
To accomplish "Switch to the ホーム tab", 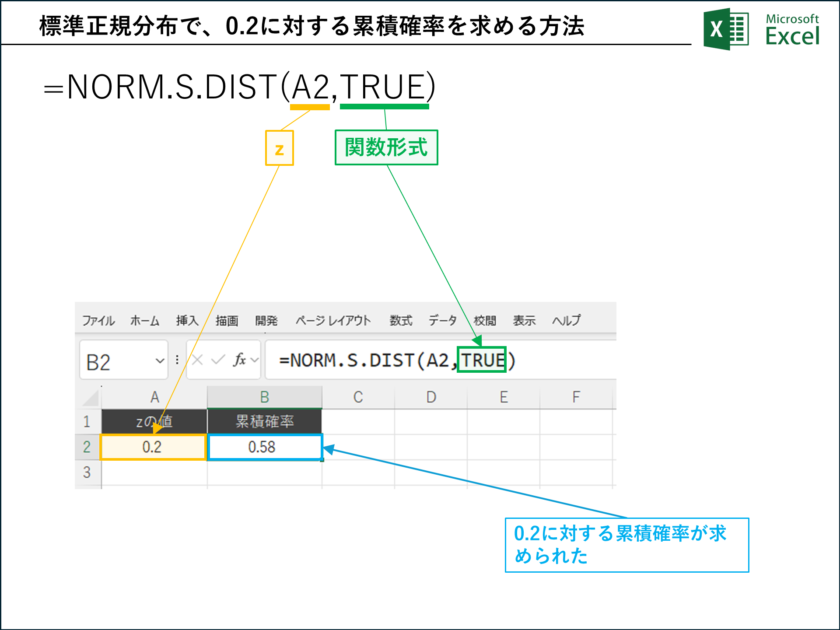I will pos(145,320).
